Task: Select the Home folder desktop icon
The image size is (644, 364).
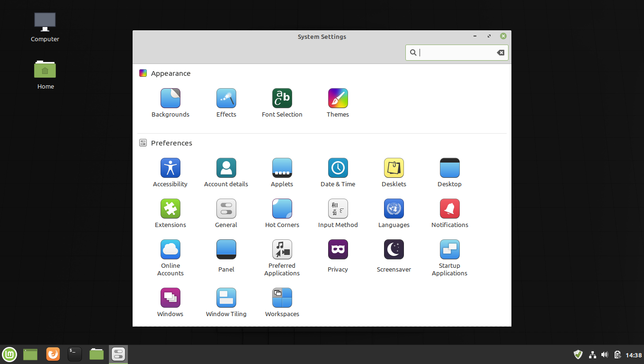Action: (45, 75)
